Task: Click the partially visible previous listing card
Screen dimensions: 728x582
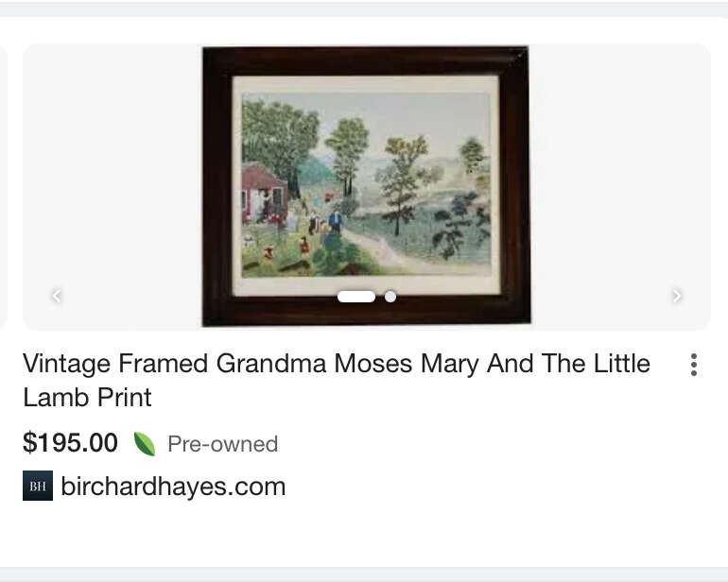Action: coord(3,186)
